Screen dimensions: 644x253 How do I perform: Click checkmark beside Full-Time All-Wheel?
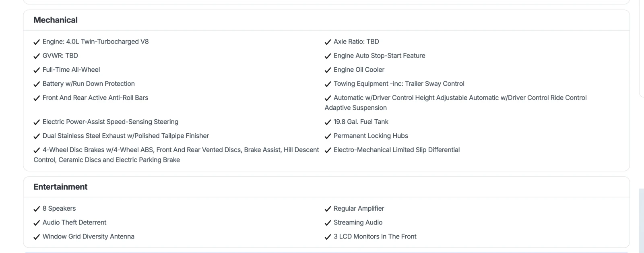37,70
